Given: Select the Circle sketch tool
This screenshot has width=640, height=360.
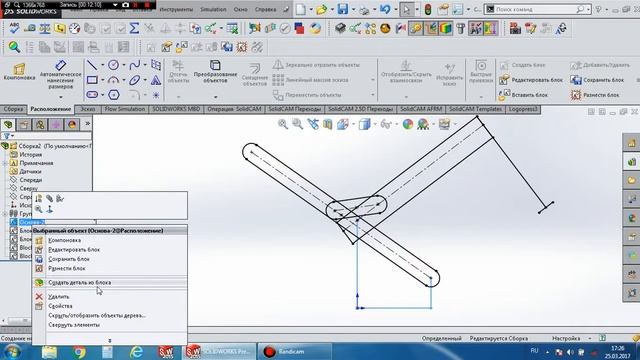Looking at the screenshot, I should point(113,65).
